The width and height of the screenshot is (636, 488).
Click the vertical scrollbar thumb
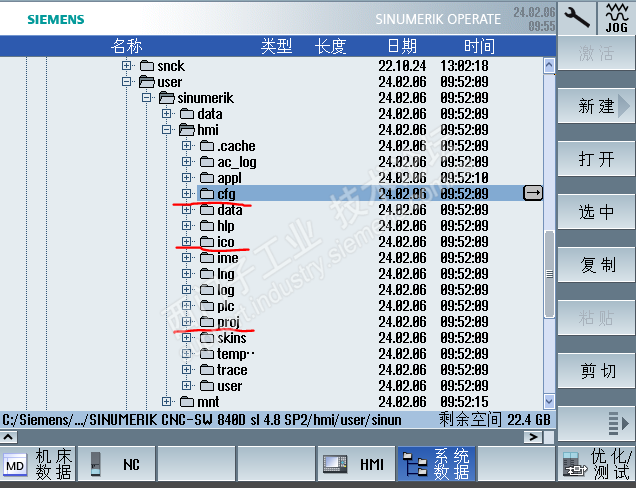coord(549,274)
